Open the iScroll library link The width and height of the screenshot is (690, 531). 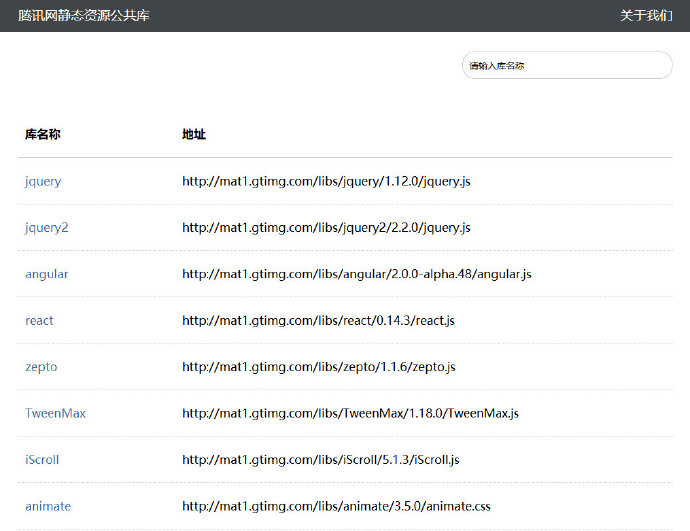click(42, 460)
